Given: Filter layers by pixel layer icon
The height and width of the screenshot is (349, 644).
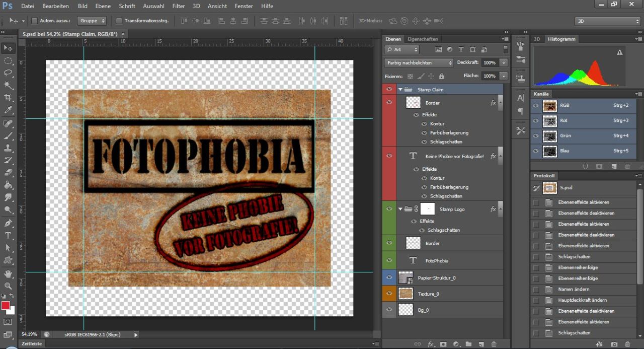Looking at the screenshot, I should [x=438, y=49].
